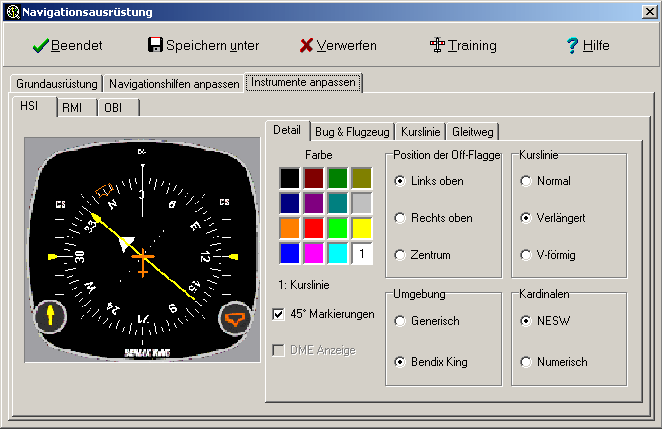Image resolution: width=662 pixels, height=429 pixels.
Task: Click the Verwerfen button label
Action: tap(347, 45)
